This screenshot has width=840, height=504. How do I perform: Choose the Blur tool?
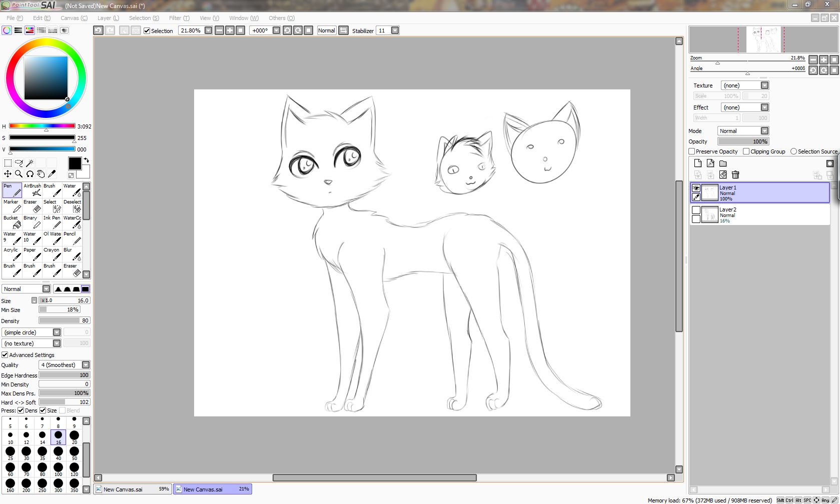coord(72,254)
